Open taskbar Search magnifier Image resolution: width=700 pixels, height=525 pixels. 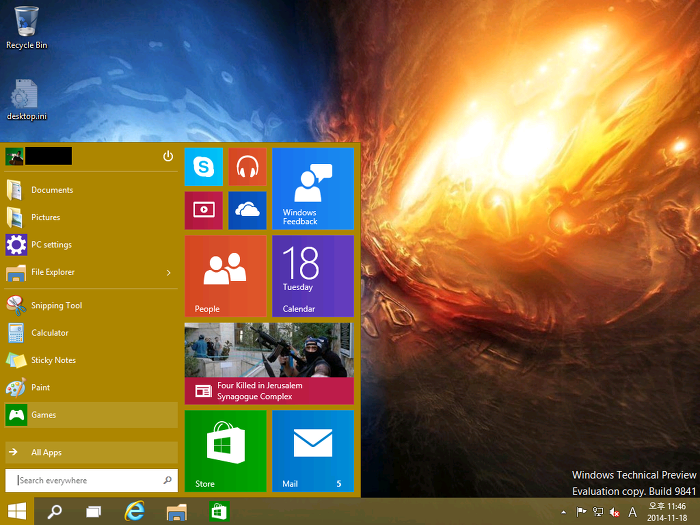point(54,512)
